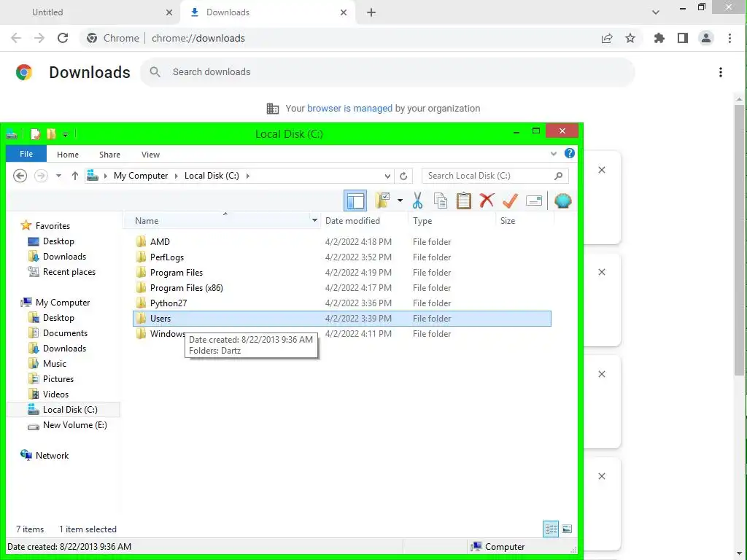Click the Explorer Help question mark icon
The image size is (747, 560).
569,153
